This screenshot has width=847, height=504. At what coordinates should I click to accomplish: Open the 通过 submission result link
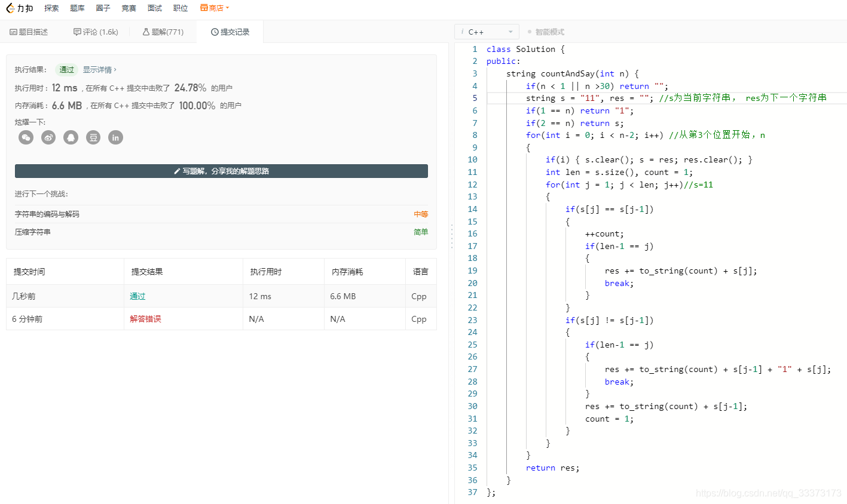pyautogui.click(x=137, y=296)
